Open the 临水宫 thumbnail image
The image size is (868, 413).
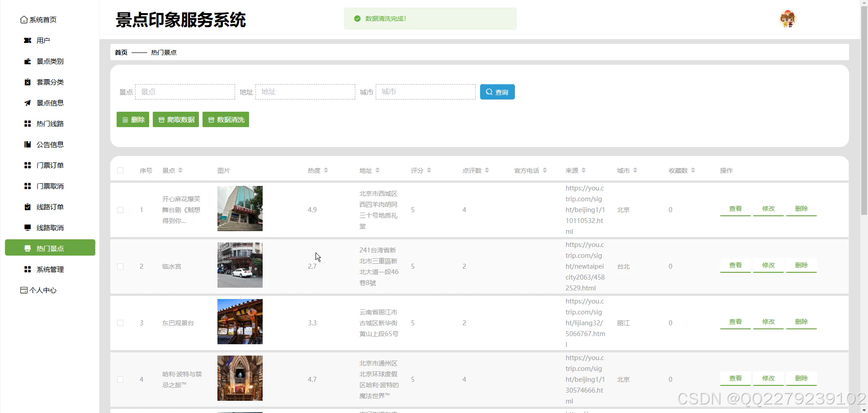240,265
